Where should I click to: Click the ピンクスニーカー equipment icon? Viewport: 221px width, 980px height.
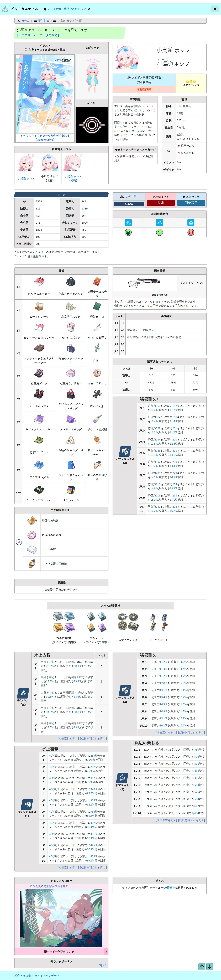[x=39, y=281]
